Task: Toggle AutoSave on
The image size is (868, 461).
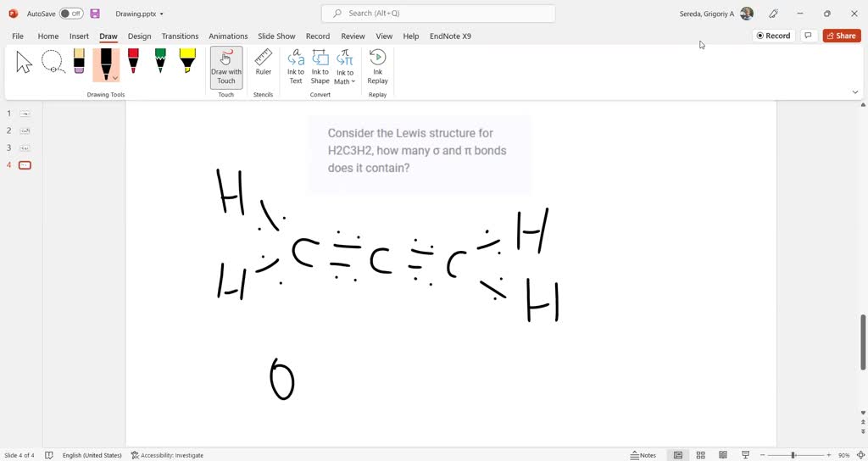Action: click(71, 14)
